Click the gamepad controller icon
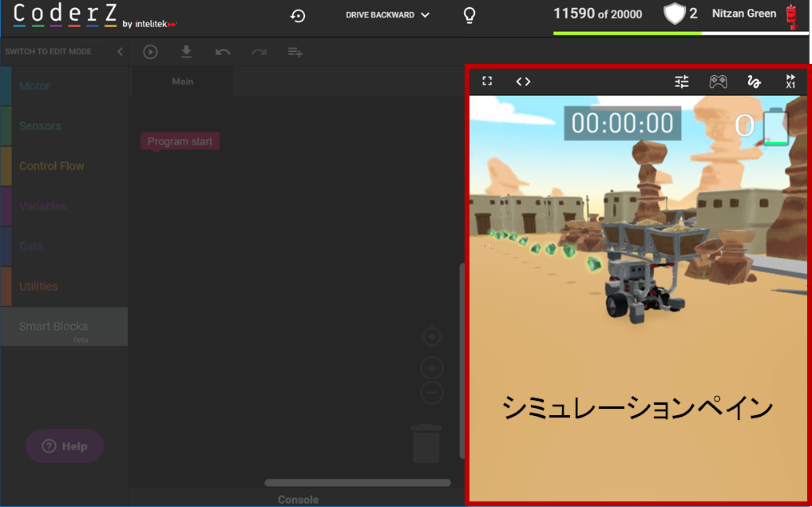 point(718,81)
